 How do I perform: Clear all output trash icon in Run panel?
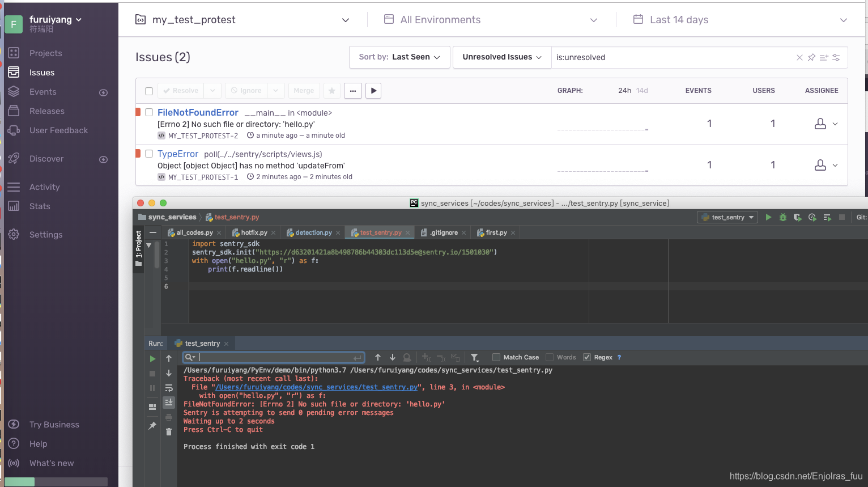click(169, 432)
